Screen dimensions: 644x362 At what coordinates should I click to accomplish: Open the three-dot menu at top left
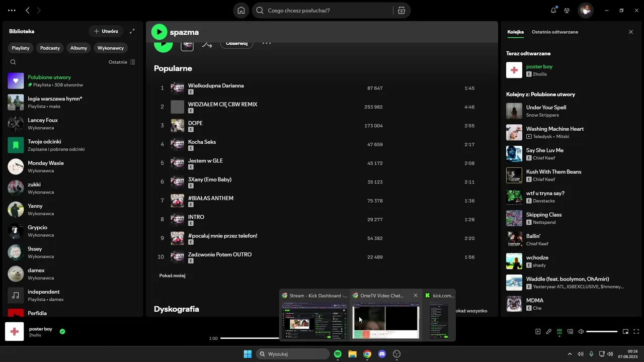click(x=12, y=10)
